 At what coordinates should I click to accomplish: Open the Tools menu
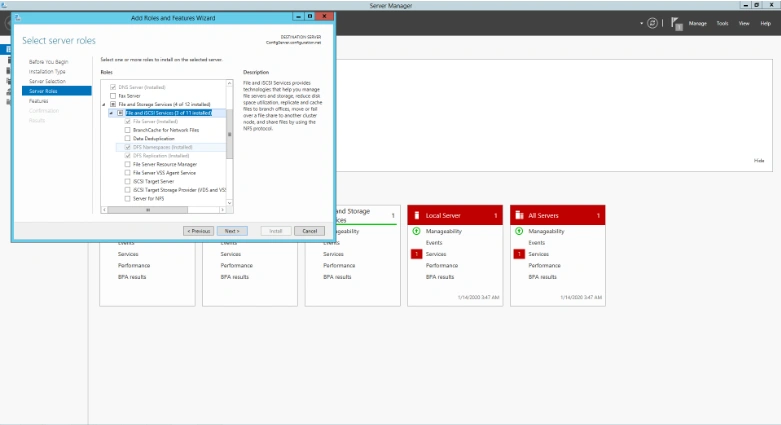click(x=722, y=23)
